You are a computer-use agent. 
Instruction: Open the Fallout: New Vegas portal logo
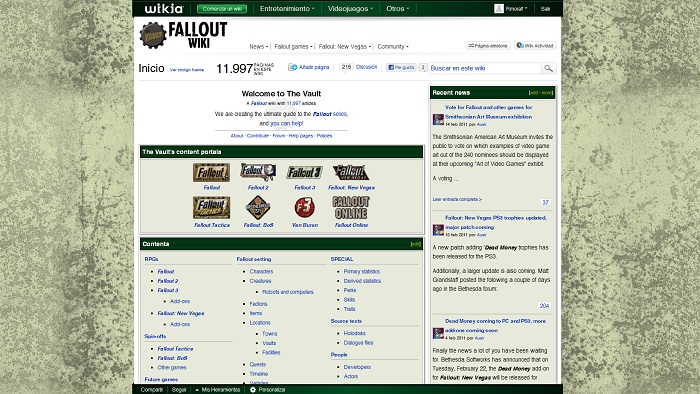coord(351,172)
